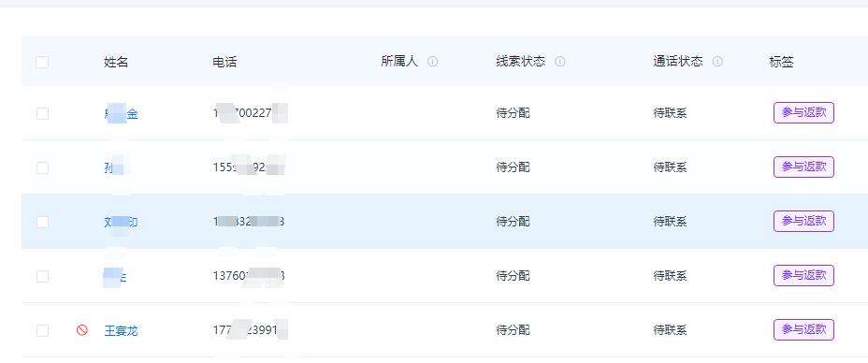Click the info icon beside 通话状态
The height and width of the screenshot is (363, 868).
click(x=717, y=62)
